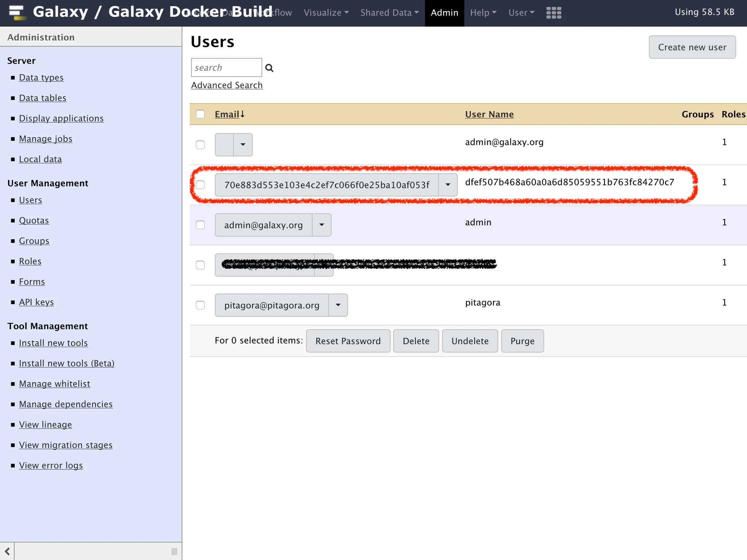
Task: Open dropdown arrow next to admin@galaxy.org button
Action: click(x=322, y=225)
